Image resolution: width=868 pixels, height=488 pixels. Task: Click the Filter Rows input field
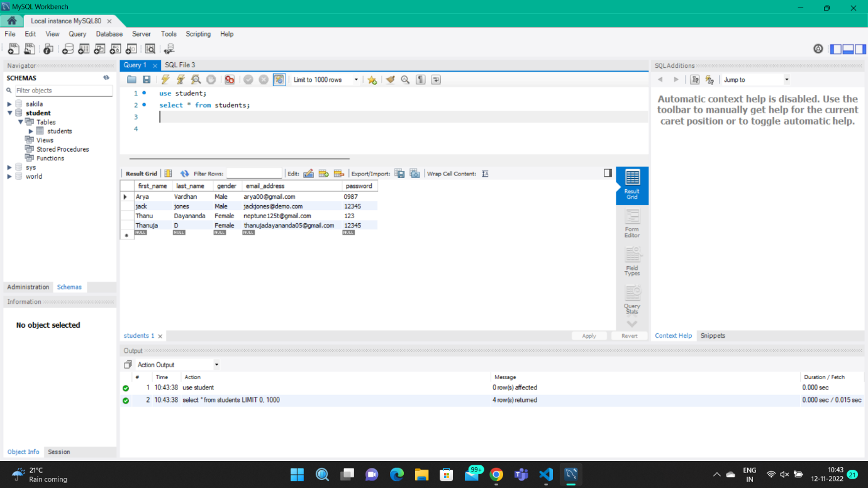coord(254,172)
